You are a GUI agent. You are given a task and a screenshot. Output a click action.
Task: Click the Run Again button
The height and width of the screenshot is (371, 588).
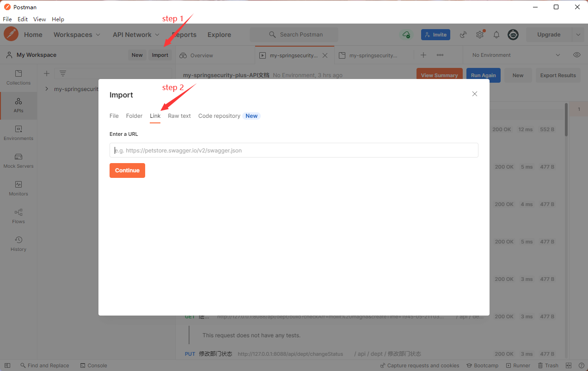click(483, 75)
